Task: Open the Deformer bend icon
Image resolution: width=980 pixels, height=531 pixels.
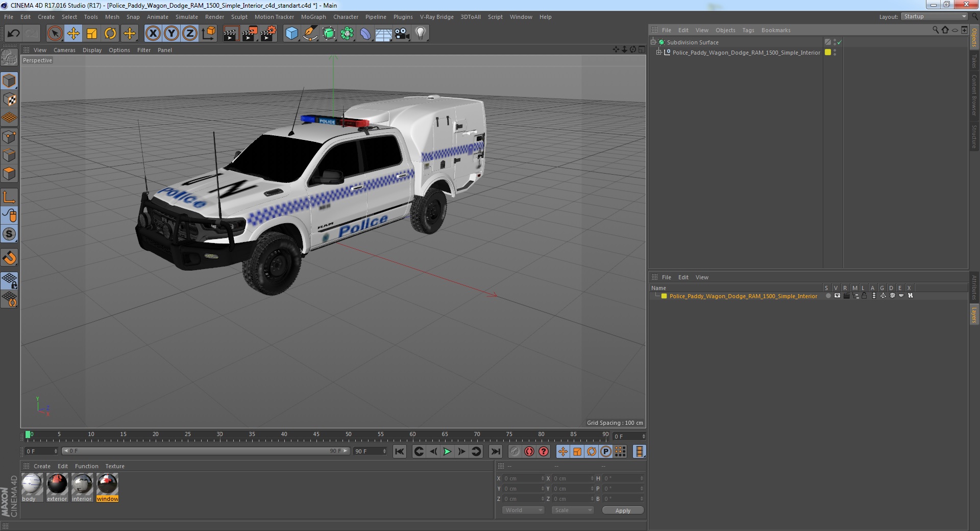Action: click(x=365, y=34)
